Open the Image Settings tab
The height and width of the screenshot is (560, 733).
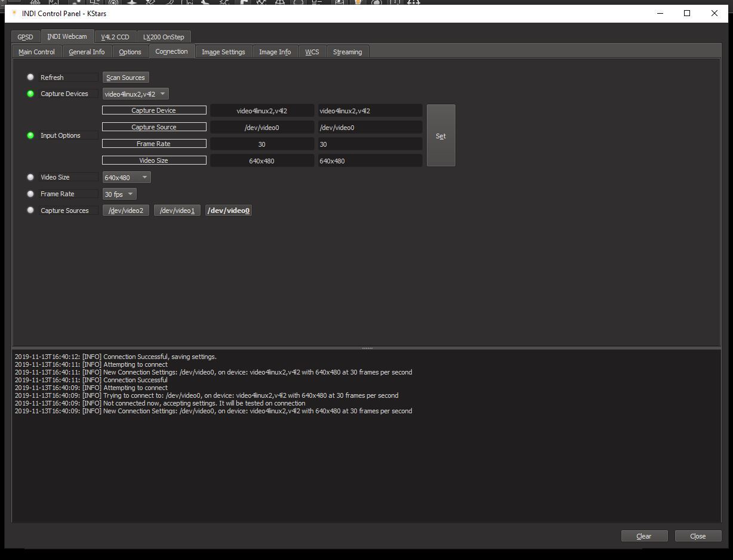click(x=223, y=52)
